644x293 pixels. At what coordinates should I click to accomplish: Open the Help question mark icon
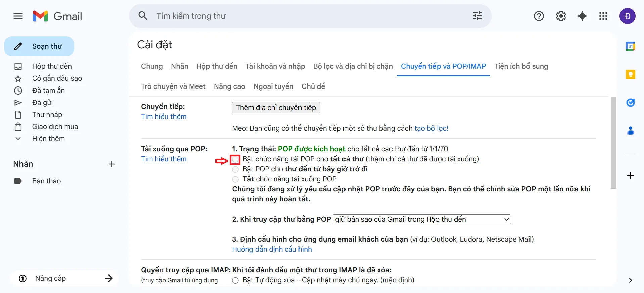[x=539, y=16]
